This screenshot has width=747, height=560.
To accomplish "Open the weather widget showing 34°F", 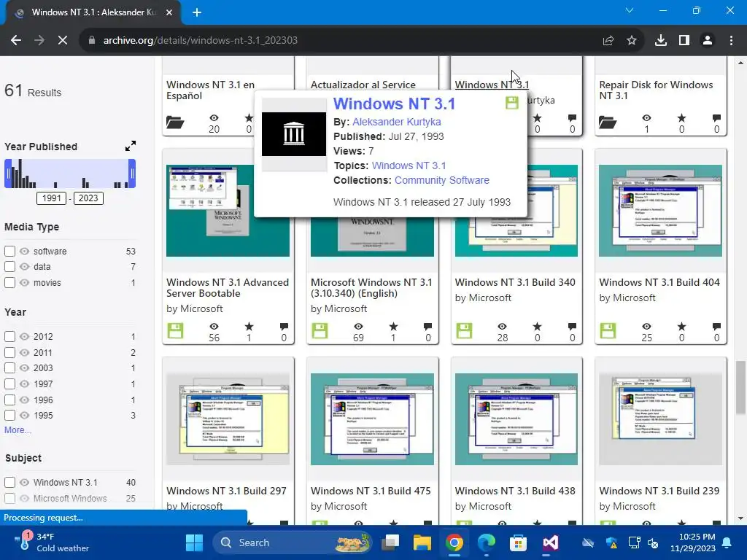I will tap(52, 542).
